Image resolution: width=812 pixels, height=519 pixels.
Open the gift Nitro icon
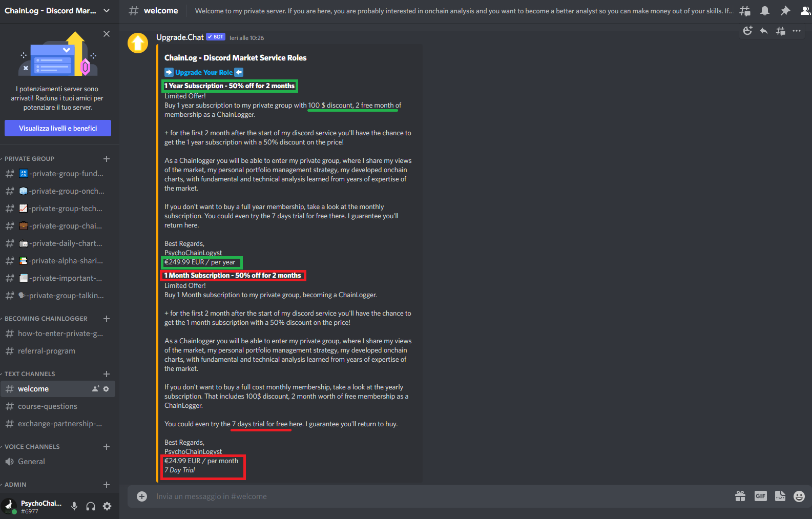click(x=740, y=496)
